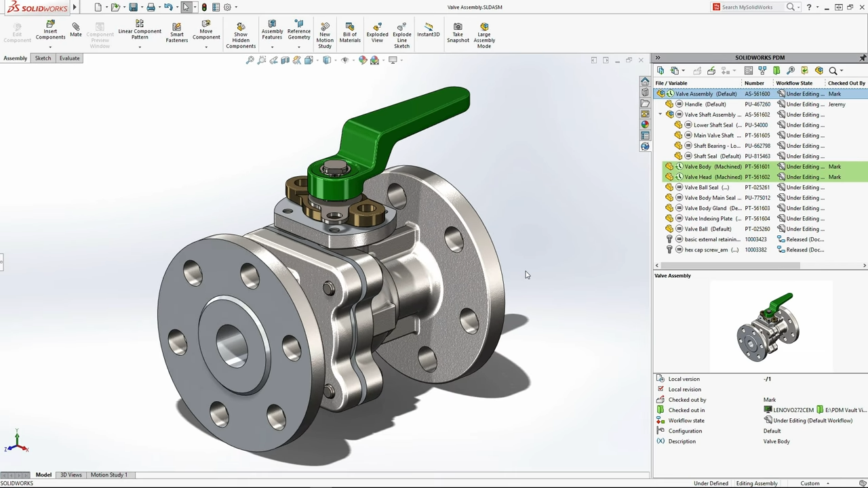The height and width of the screenshot is (488, 868).
Task: Pin the SOLIDWORKS PDM panel
Action: 863,58
